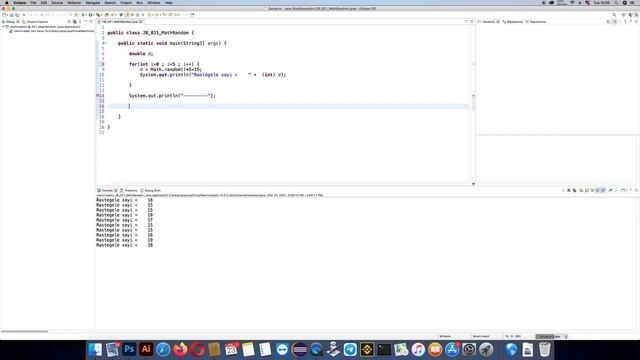Click the Eclipse icon in the Dock
Viewport: 640px width, 360px height.
tap(299, 349)
